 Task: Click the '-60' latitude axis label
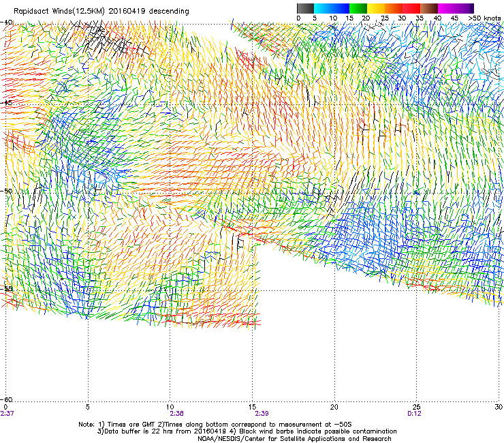click(6, 399)
